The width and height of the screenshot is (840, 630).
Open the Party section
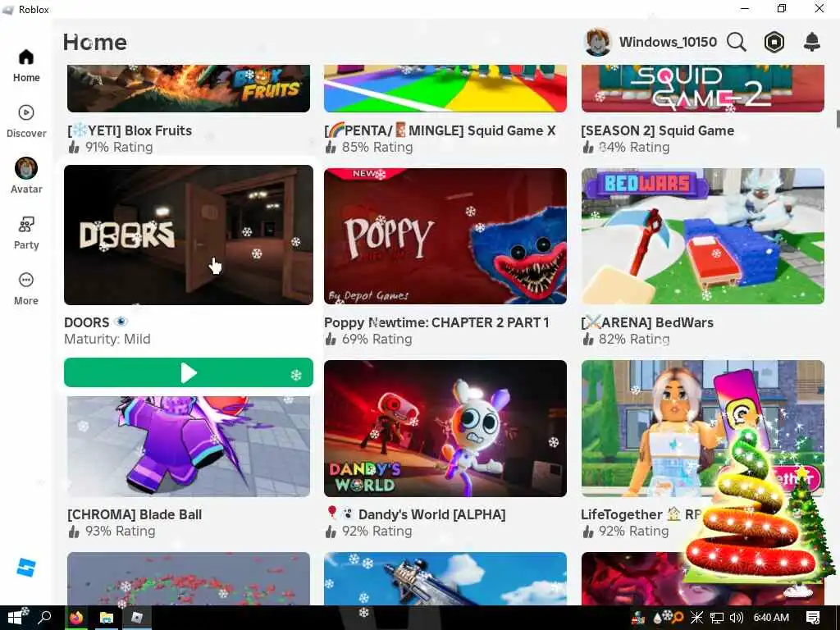click(26, 233)
